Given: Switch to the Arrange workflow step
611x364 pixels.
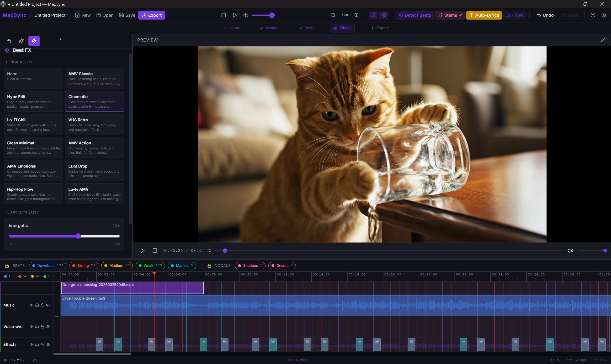Looking at the screenshot, I should (272, 28).
